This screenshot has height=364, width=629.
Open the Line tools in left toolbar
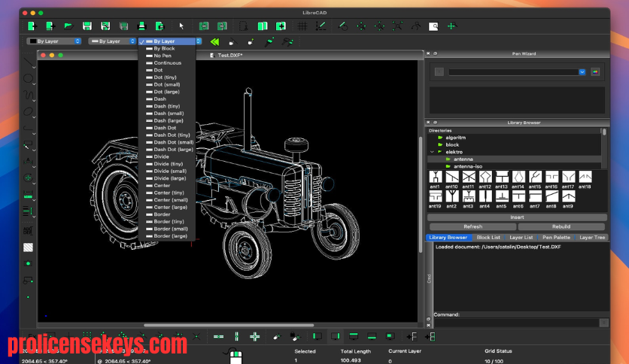coord(28,62)
